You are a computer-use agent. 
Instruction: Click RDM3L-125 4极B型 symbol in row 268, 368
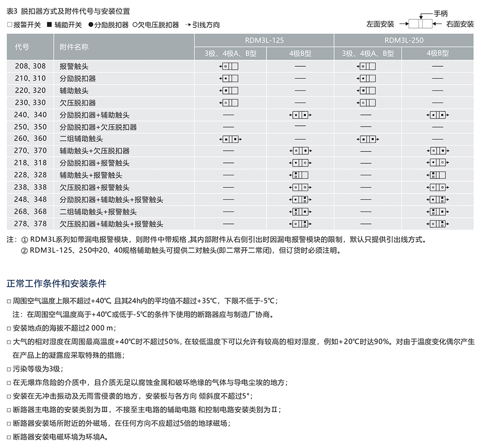tap(299, 211)
